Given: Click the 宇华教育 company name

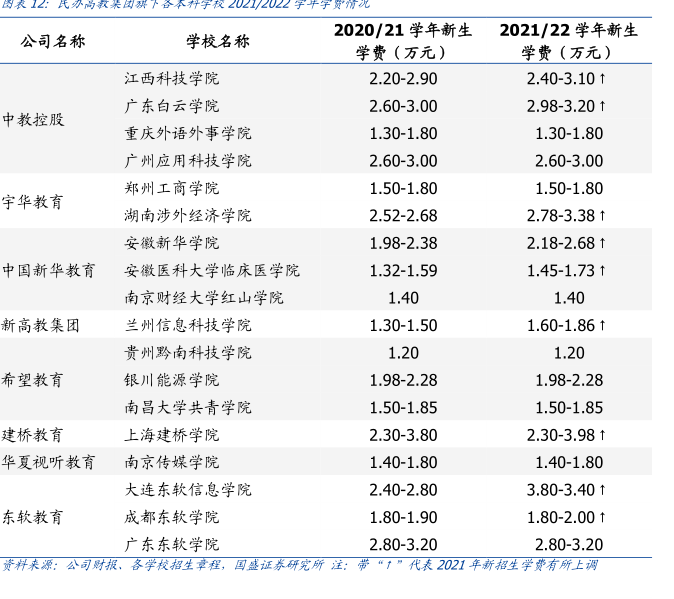Looking at the screenshot, I should [33, 202].
